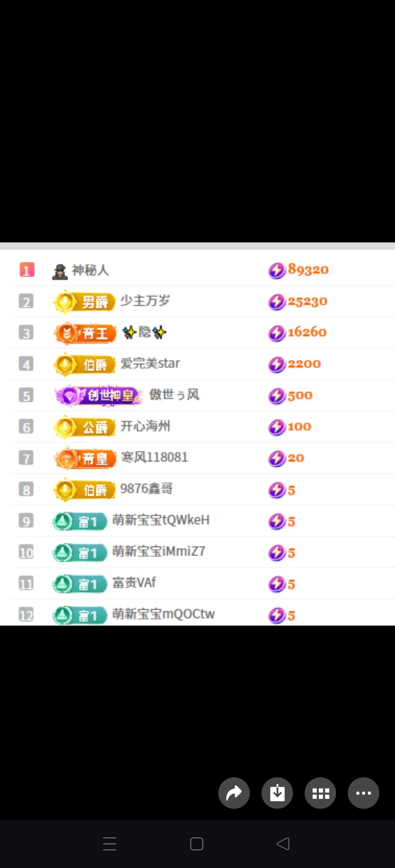Viewport: 395px width, 868px height.
Task: Click the 富1 badge beside 萌新宝宝mQOCtw
Action: click(80, 616)
